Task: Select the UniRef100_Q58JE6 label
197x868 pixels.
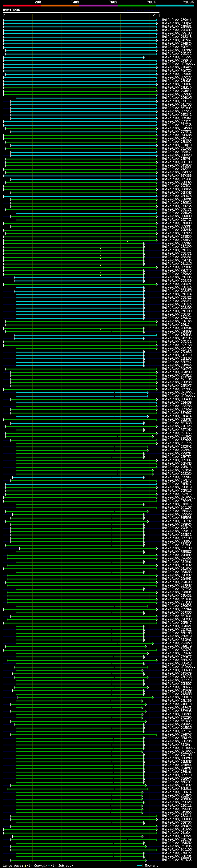Action: pyautogui.click(x=176, y=287)
